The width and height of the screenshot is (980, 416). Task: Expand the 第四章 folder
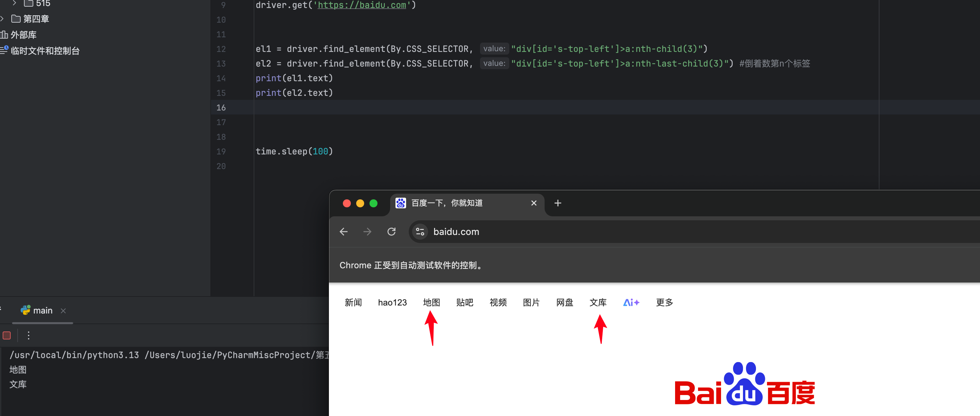[2, 19]
